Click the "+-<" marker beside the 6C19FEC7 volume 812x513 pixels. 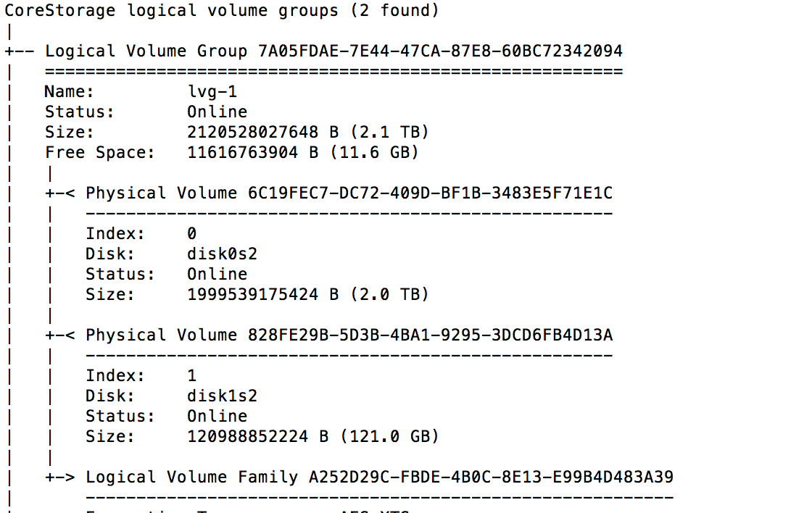pos(60,193)
